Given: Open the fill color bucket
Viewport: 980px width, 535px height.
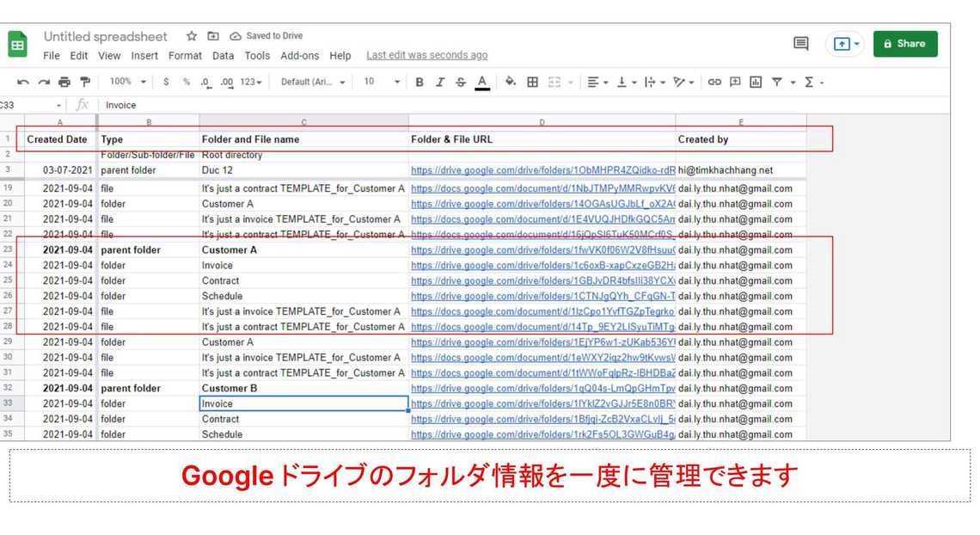Looking at the screenshot, I should 511,83.
